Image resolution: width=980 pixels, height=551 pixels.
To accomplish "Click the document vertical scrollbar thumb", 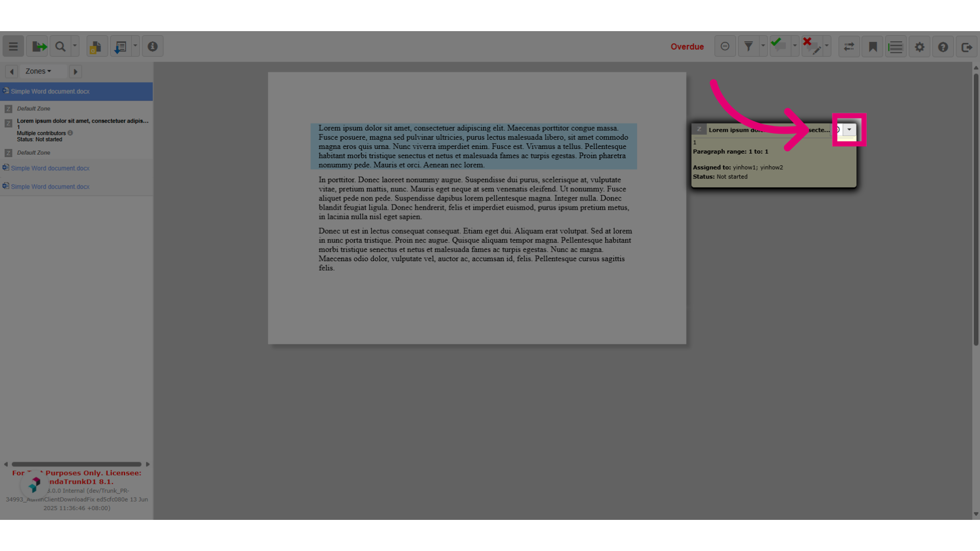I will [x=976, y=209].
